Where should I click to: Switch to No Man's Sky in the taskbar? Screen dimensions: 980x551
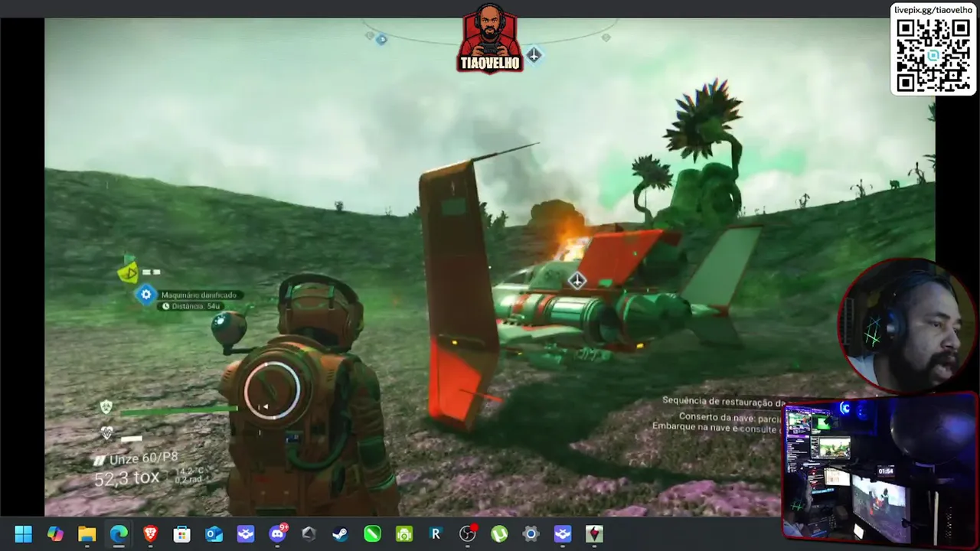(x=595, y=534)
